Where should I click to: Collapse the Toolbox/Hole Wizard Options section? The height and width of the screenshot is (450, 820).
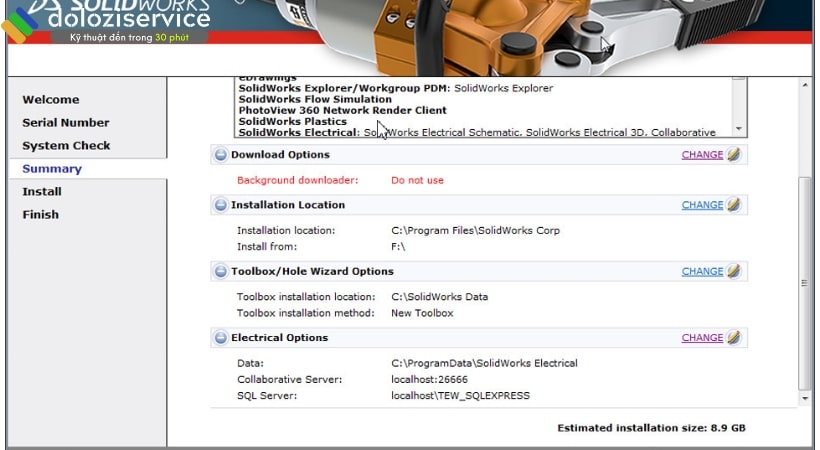pyautogui.click(x=221, y=272)
